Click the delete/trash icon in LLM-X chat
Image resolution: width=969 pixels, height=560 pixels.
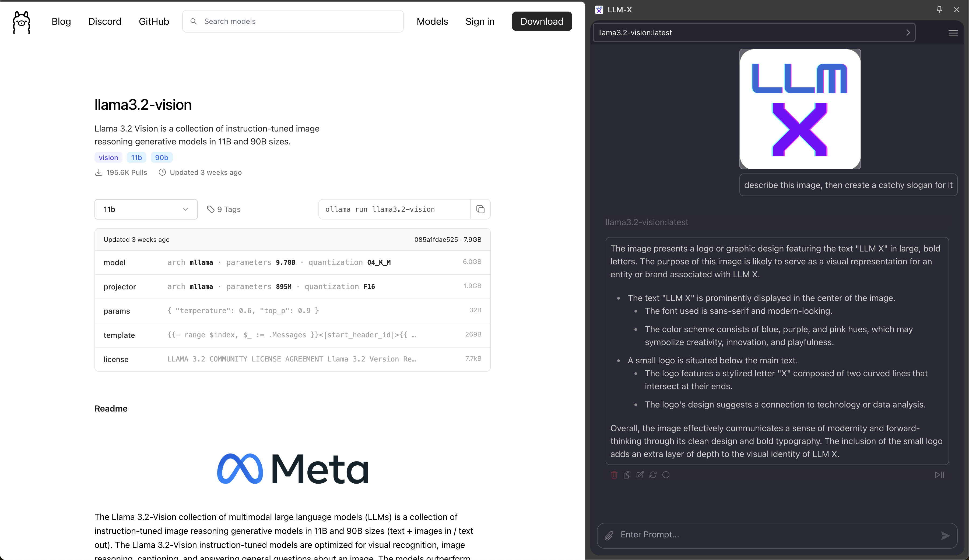point(613,475)
